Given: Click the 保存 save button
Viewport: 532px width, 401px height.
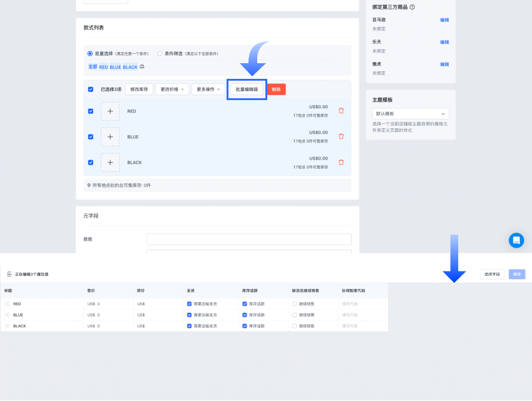Looking at the screenshot, I should [517, 274].
